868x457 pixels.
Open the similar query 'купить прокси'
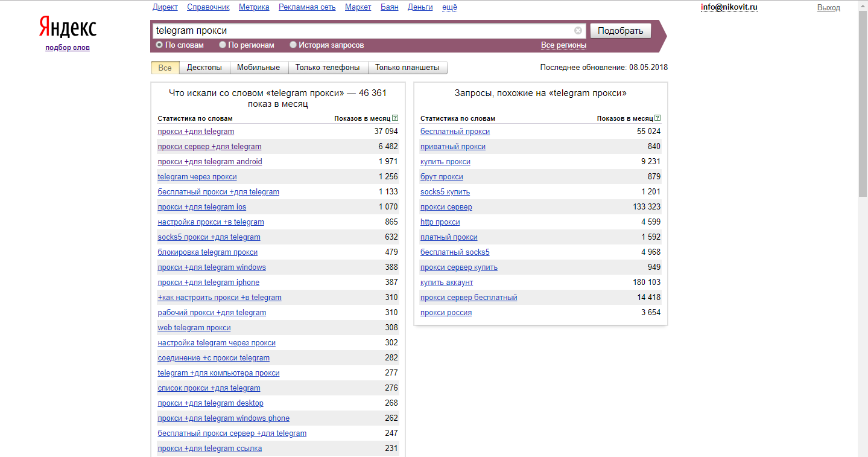coord(445,162)
